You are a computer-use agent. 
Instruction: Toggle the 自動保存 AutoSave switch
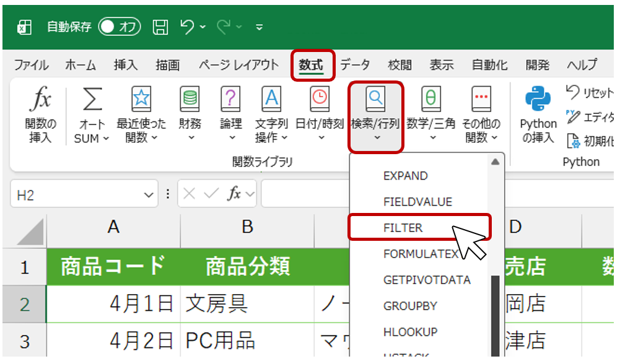point(120,27)
